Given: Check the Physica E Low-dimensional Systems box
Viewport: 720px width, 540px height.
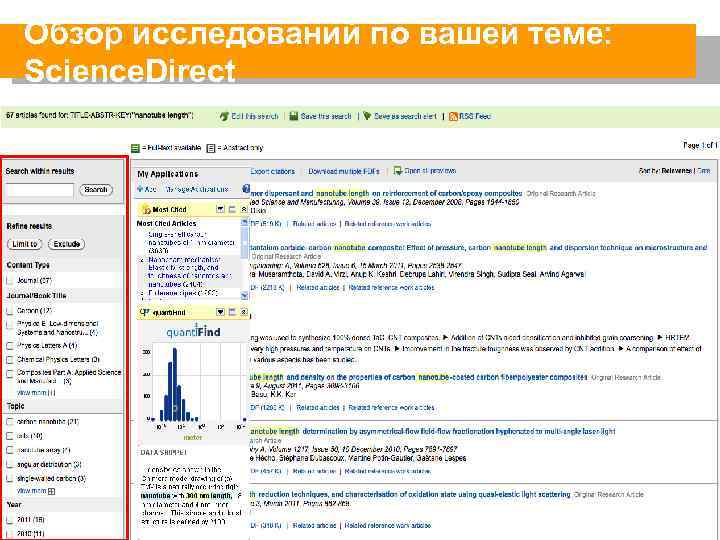Looking at the screenshot, I should [10, 325].
